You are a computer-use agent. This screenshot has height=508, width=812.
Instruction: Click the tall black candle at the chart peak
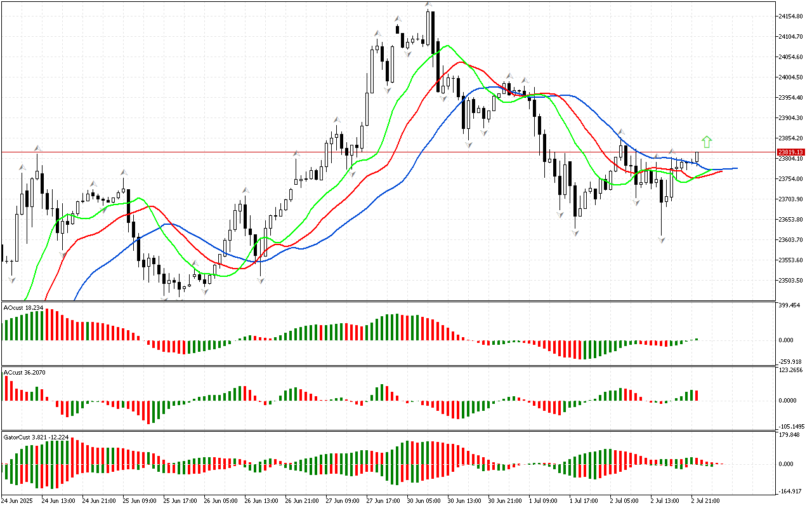point(433,32)
